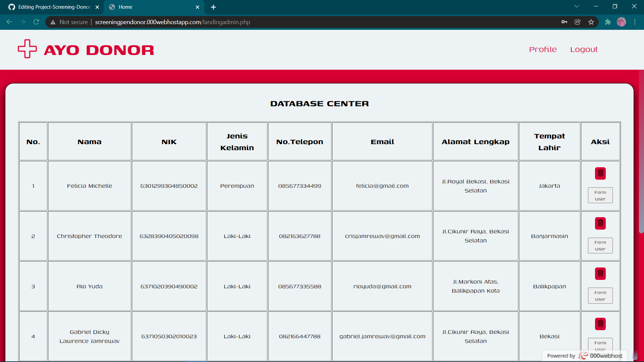This screenshot has height=362, width=644.
Task: Select the name cell Christopher Theodore
Action: pos(90,236)
